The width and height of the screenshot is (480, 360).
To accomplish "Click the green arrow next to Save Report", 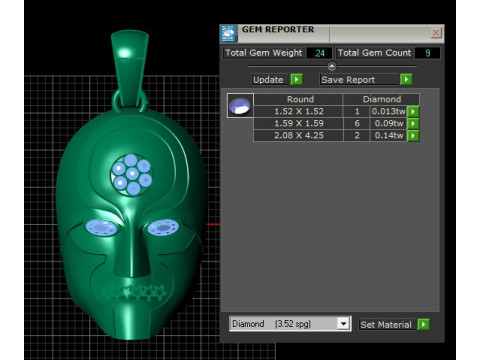I will click(x=406, y=79).
